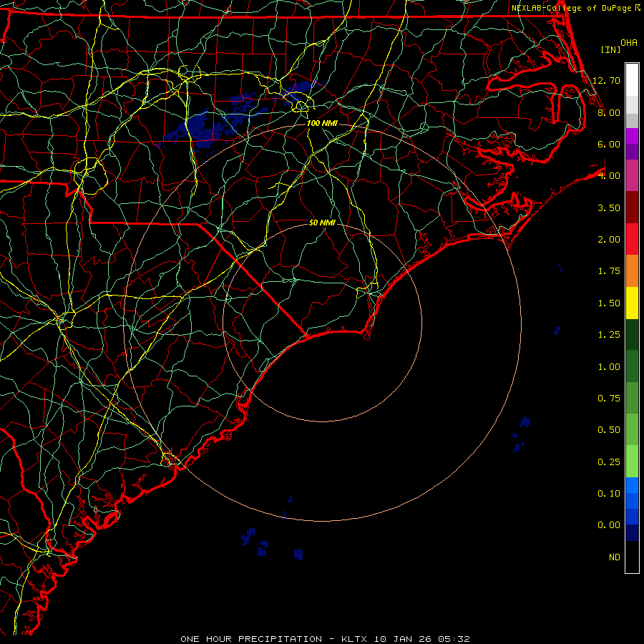Click the pink legend color swatch
The width and height of the screenshot is (644, 644).
(x=632, y=175)
